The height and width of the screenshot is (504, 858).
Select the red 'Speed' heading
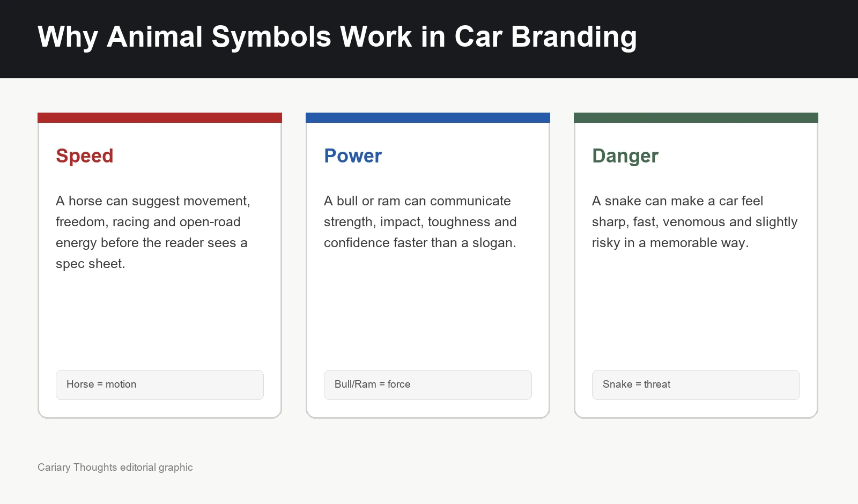tap(85, 156)
